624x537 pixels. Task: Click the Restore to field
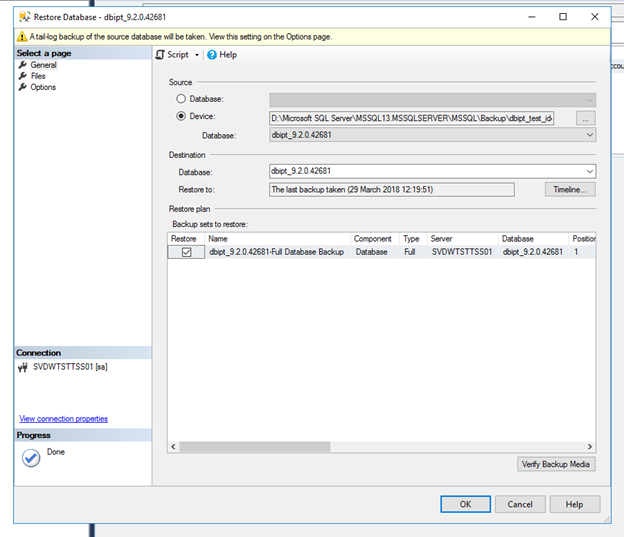coord(392,190)
